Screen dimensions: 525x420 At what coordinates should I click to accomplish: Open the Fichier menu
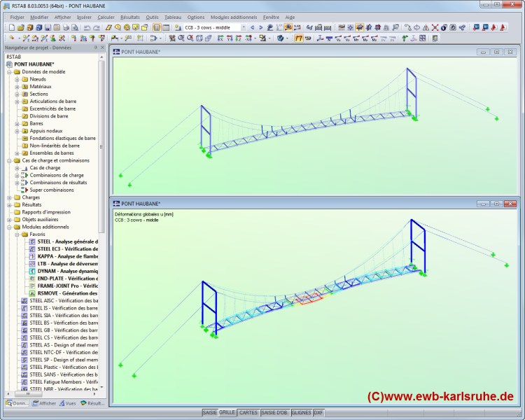point(17,17)
